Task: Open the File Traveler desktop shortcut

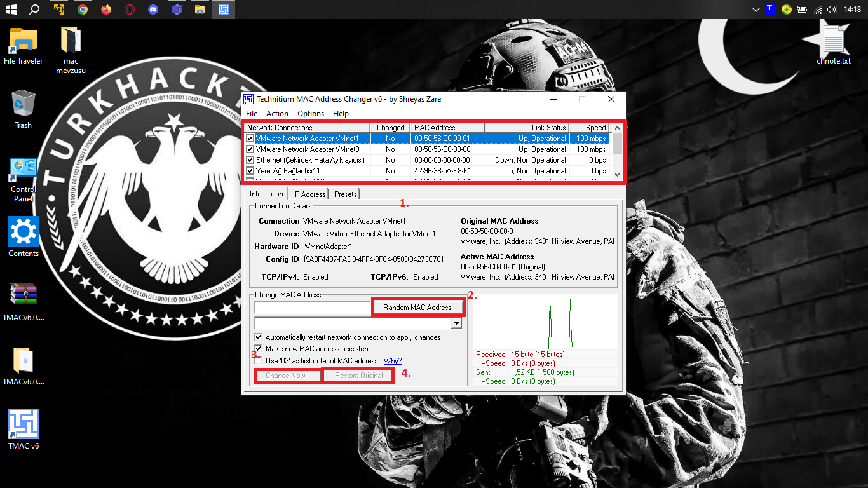Action: click(x=23, y=46)
